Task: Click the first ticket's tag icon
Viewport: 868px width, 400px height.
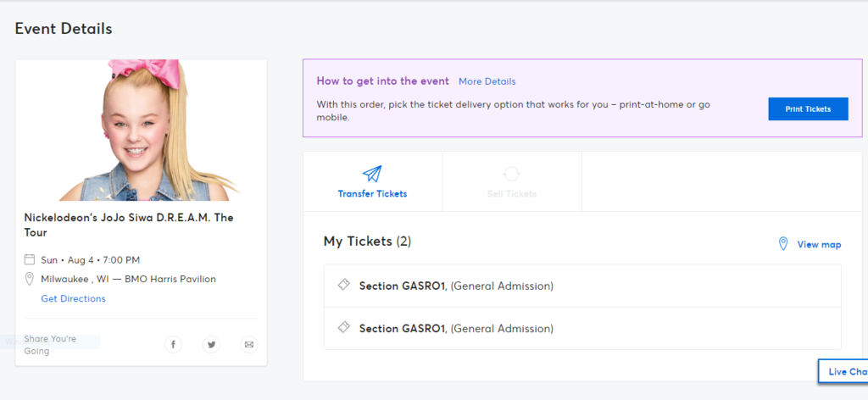Action: [x=343, y=286]
